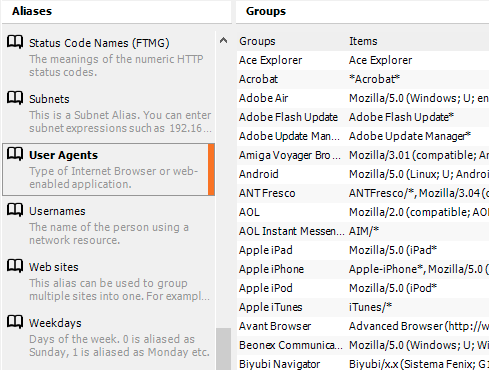The width and height of the screenshot is (489, 370).
Task: Open the Web sites alias
Action: [x=54, y=267]
